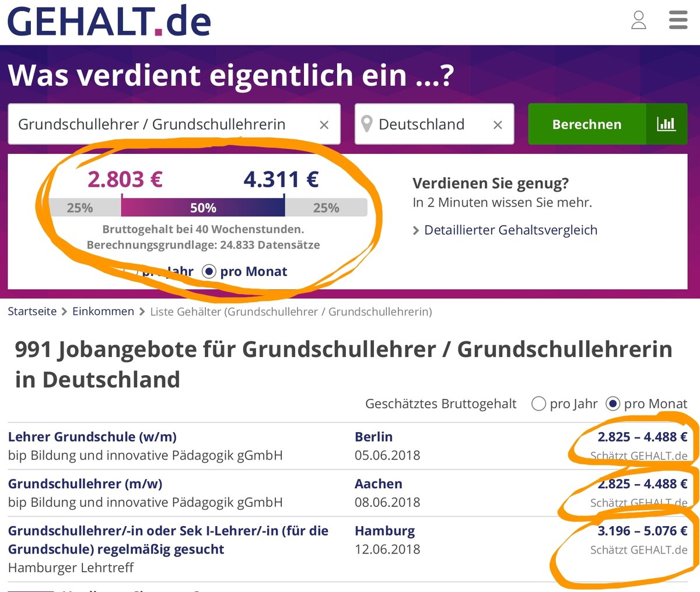Screen dimensions: 700x592
Task: Click Aachen location text
Action: 379,484
